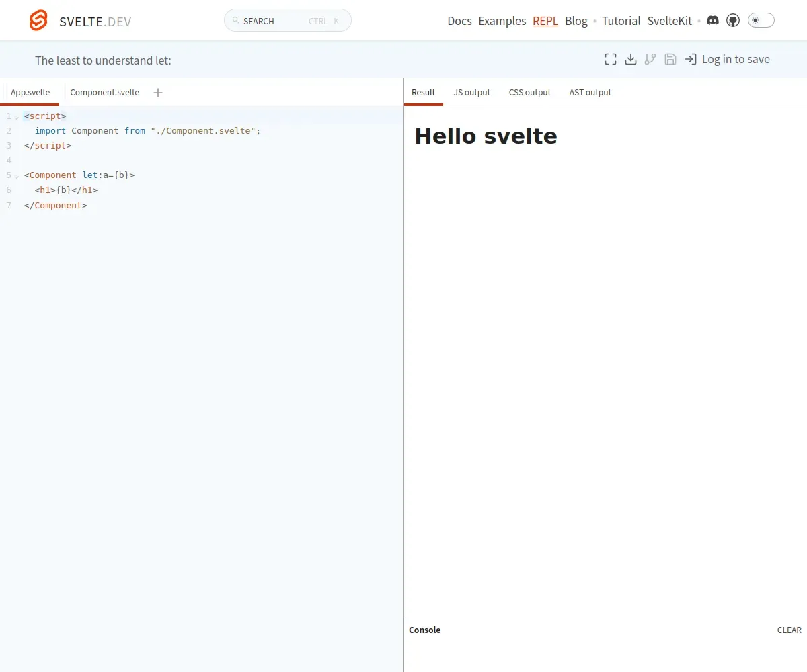Viewport: 807px width, 672px height.
Task: Go to the Examples page
Action: point(502,21)
